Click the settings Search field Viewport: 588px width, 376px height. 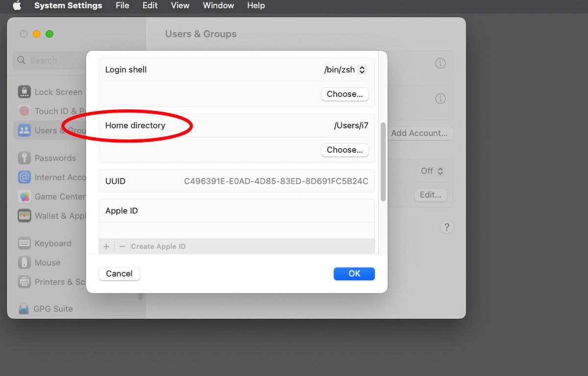[49, 61]
